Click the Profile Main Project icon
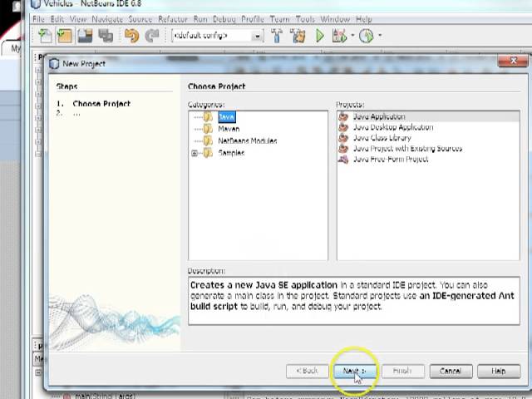Screen dimensions: 532x399 (x=367, y=36)
